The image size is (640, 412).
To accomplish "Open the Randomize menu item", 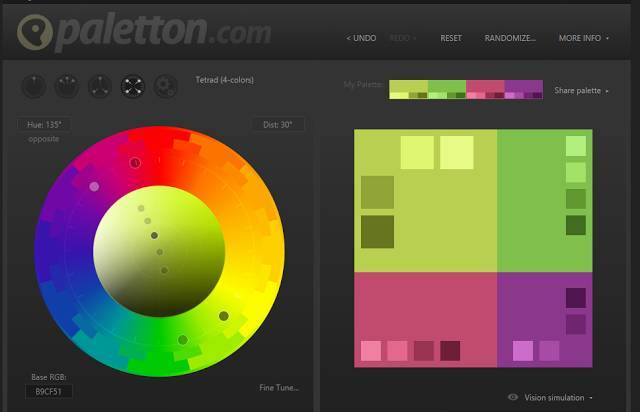I will click(510, 38).
